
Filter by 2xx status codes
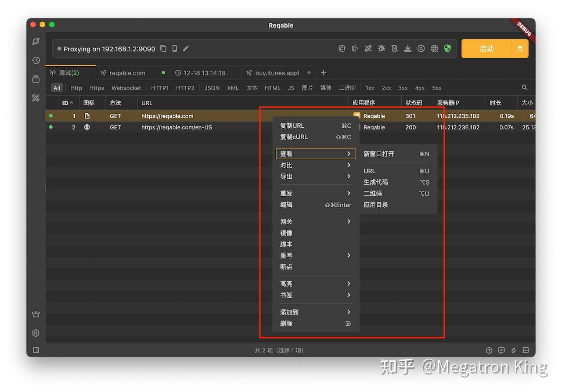point(386,88)
